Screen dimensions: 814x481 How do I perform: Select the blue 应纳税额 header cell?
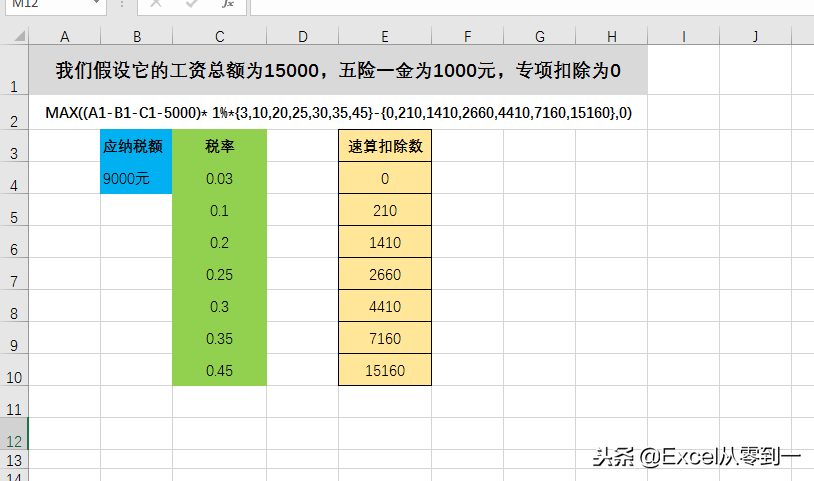136,146
